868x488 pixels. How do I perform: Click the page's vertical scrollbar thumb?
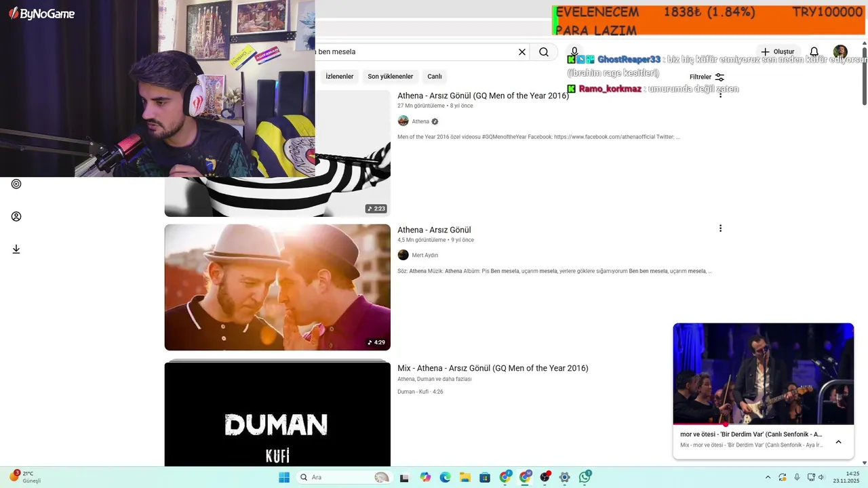tap(865, 76)
